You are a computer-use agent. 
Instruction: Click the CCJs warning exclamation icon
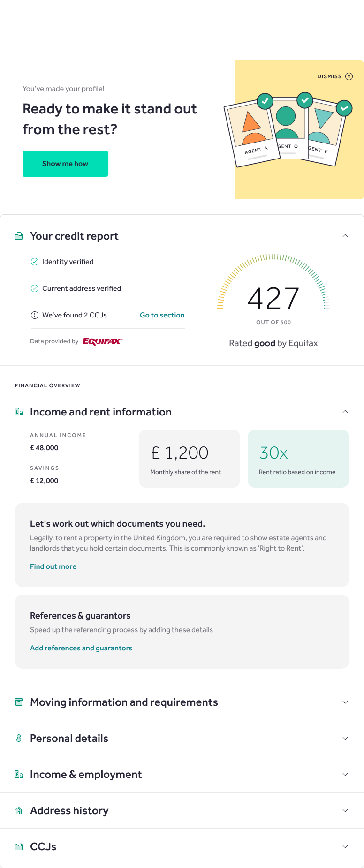(x=34, y=315)
